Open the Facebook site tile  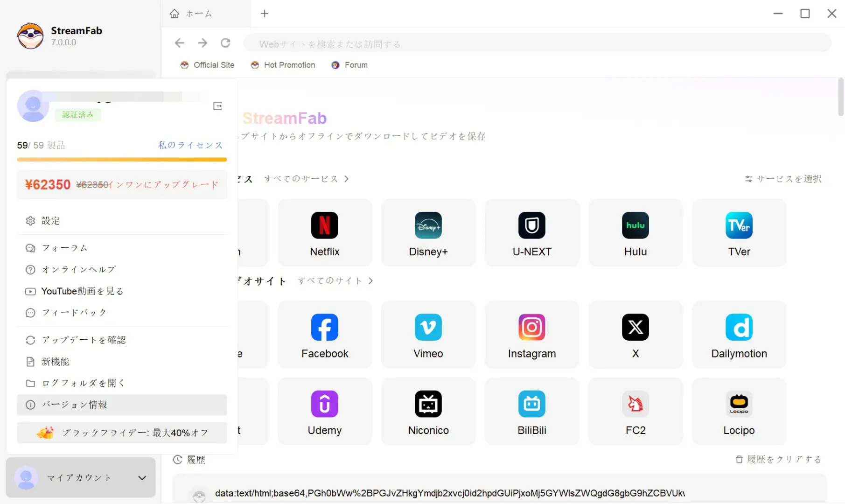coord(325,335)
